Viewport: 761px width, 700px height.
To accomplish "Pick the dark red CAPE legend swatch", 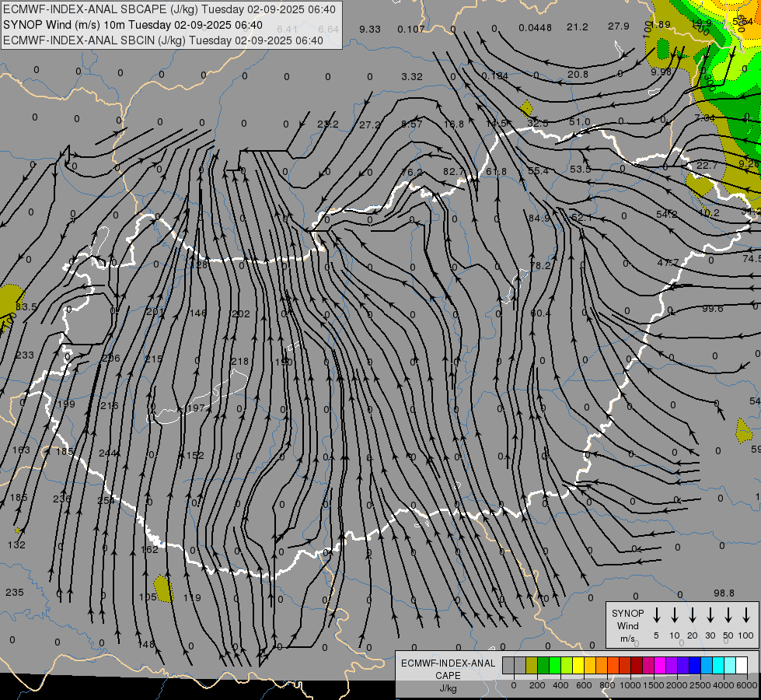I will [637, 665].
